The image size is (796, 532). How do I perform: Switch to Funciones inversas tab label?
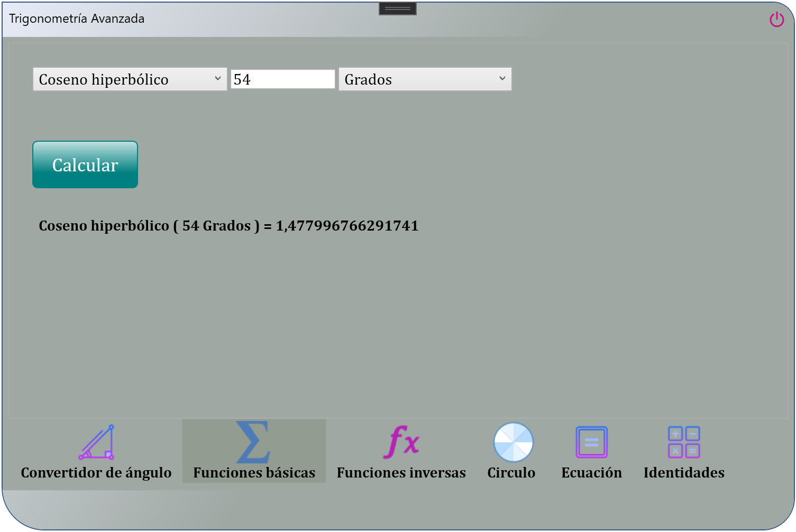click(401, 473)
